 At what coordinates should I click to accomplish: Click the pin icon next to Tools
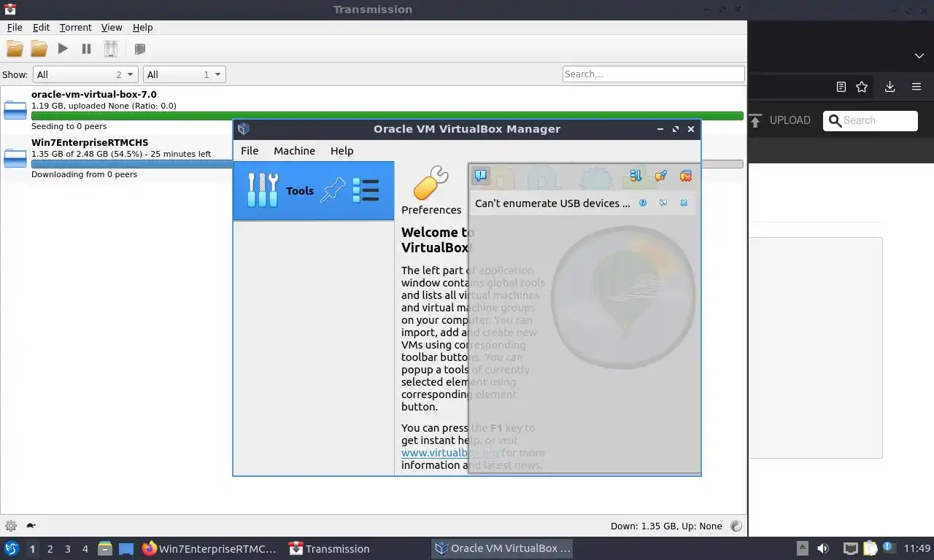[x=333, y=191]
